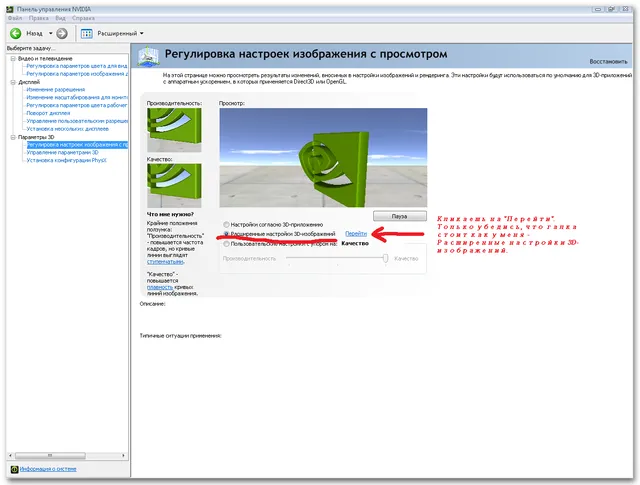Click the Что мне нужно? heading
This screenshot has height=485, width=640.
click(x=170, y=214)
